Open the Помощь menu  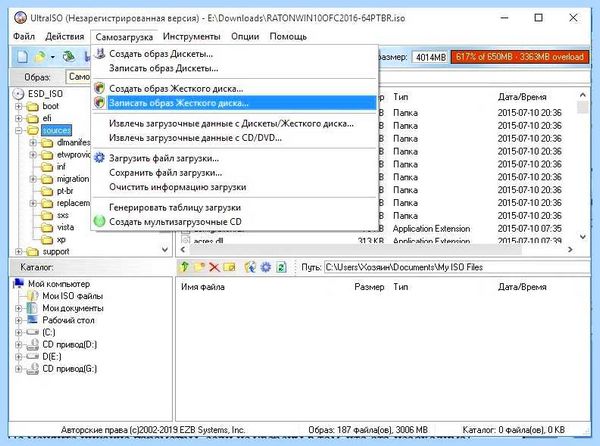tap(288, 36)
